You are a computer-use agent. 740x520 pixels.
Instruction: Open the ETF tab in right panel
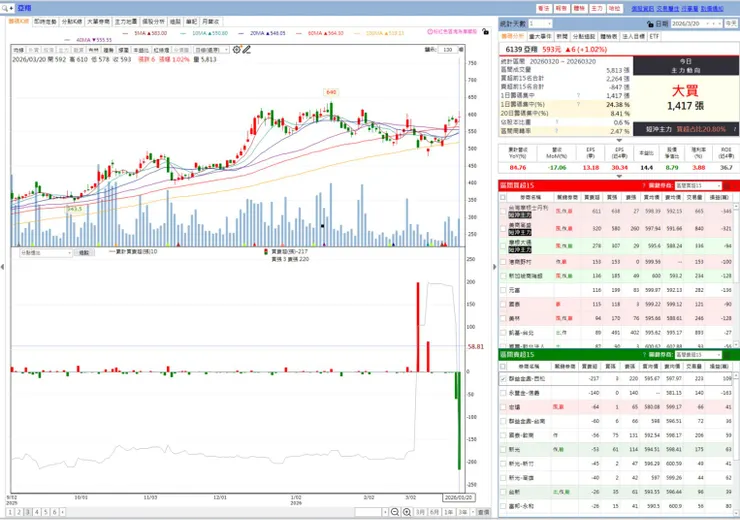pos(654,36)
